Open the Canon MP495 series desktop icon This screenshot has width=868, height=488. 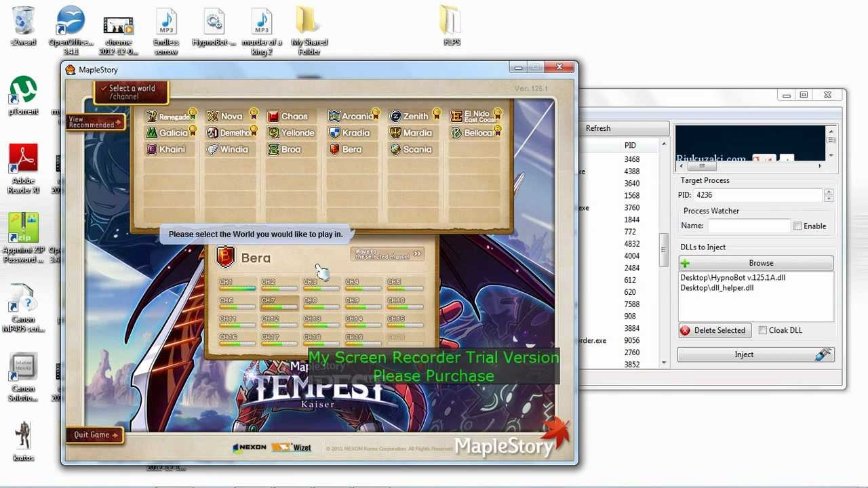(x=23, y=308)
